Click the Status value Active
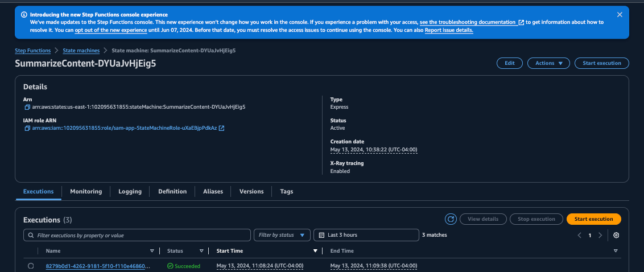Image resolution: width=644 pixels, height=272 pixels. click(337, 128)
